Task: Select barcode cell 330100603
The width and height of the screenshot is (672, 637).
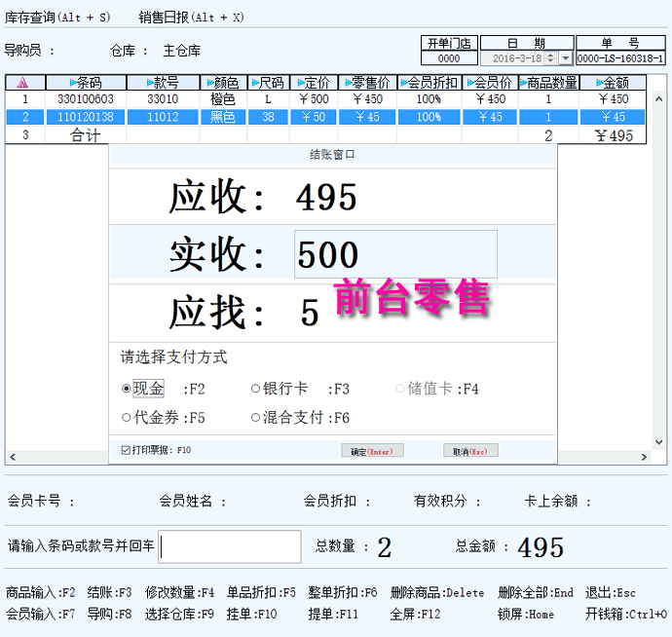Action: point(86,99)
